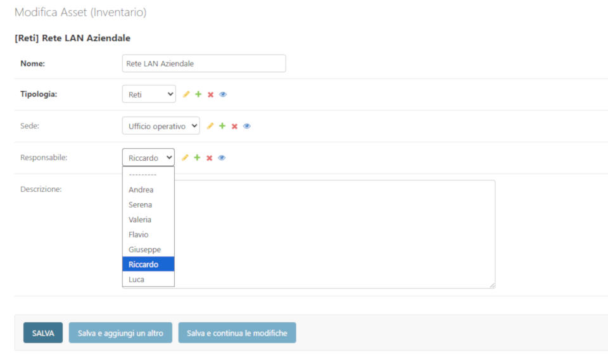Open the Tipologia dropdown showing Reti
Image resolution: width=608 pixels, height=364 pixels.
pyautogui.click(x=148, y=94)
